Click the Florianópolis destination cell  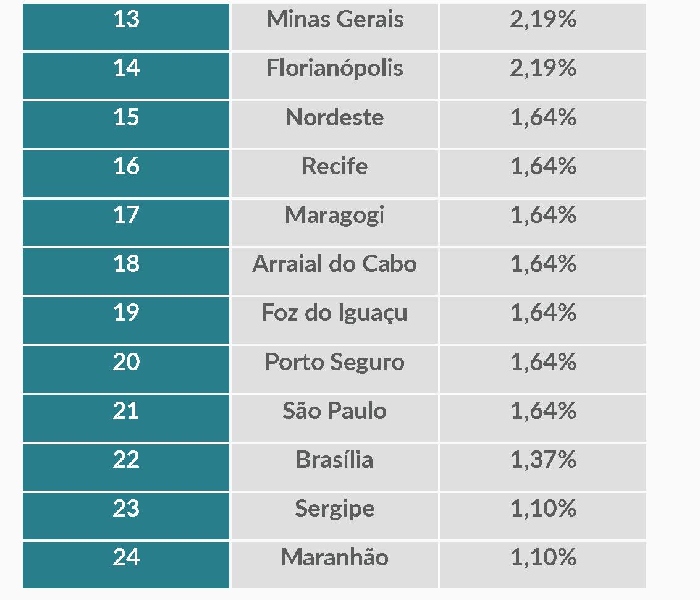click(334, 76)
